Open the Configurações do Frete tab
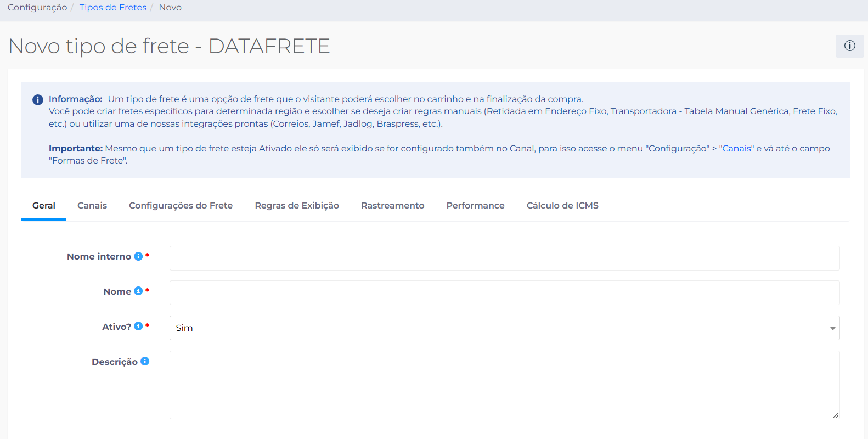The image size is (868, 439). pyautogui.click(x=181, y=206)
